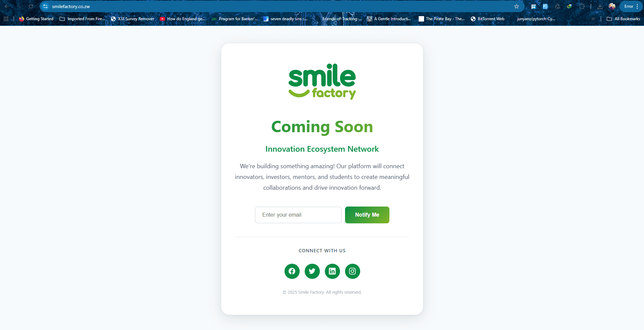Open the Instagram social icon
Viewport: 644px width, 330px height.
pyautogui.click(x=352, y=271)
